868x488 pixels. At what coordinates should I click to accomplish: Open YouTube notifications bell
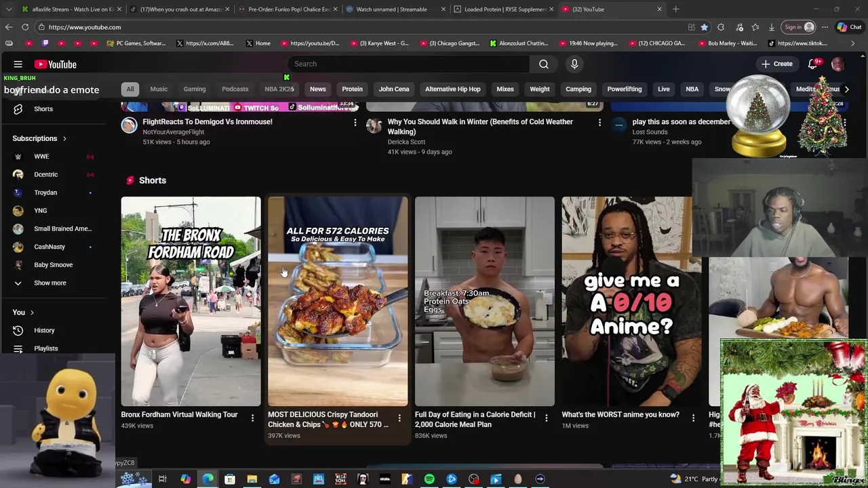click(x=812, y=64)
